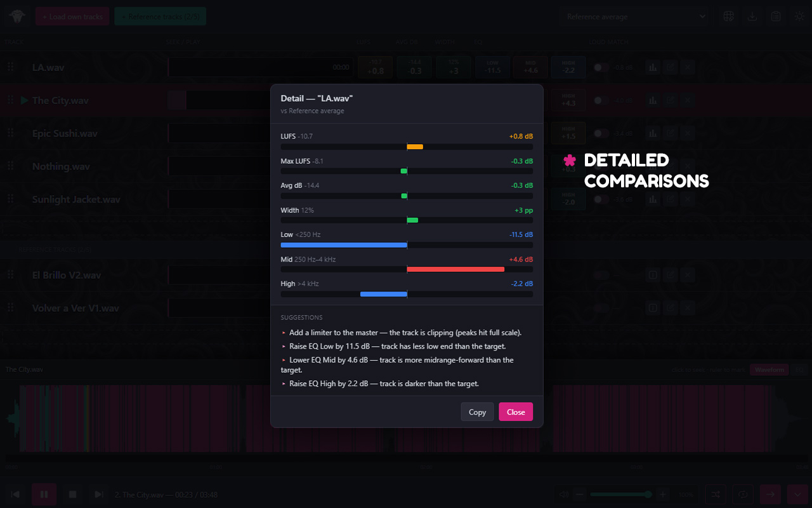Click the LUFS +0.8 badge for LA.wav
Screen dimensions: 812x508
(x=375, y=67)
